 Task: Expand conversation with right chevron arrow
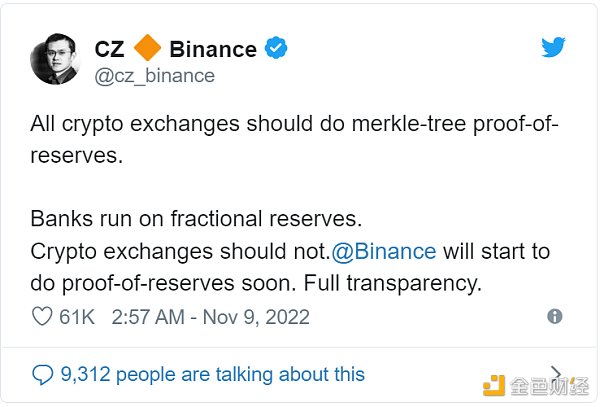pos(556,374)
